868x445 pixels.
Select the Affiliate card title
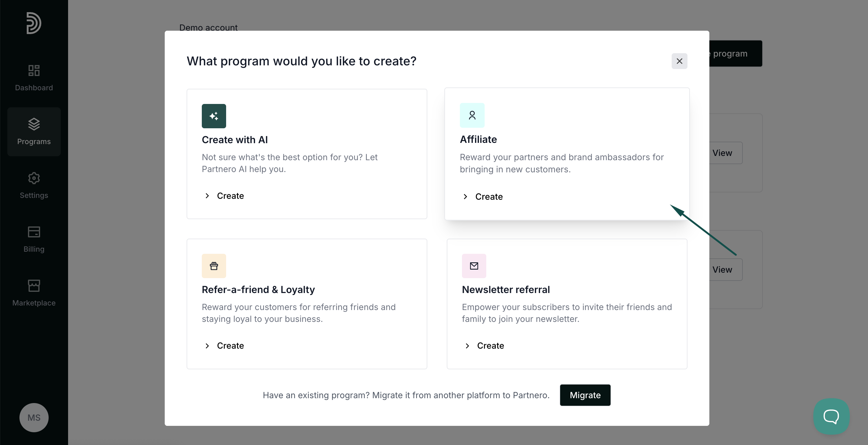478,140
